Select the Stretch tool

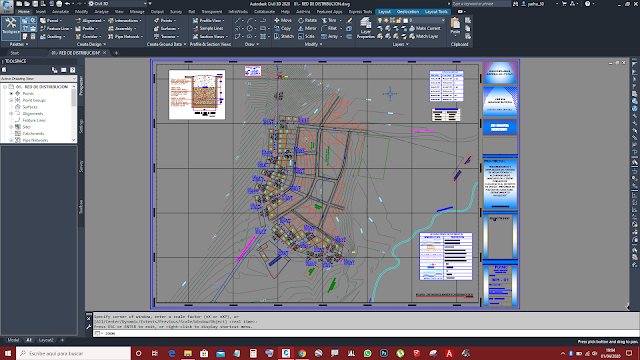284,36
